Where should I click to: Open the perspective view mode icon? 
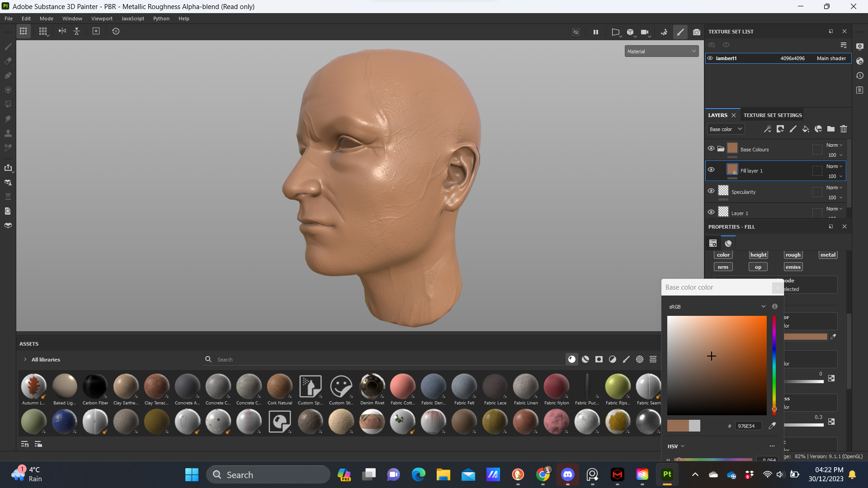click(616, 32)
